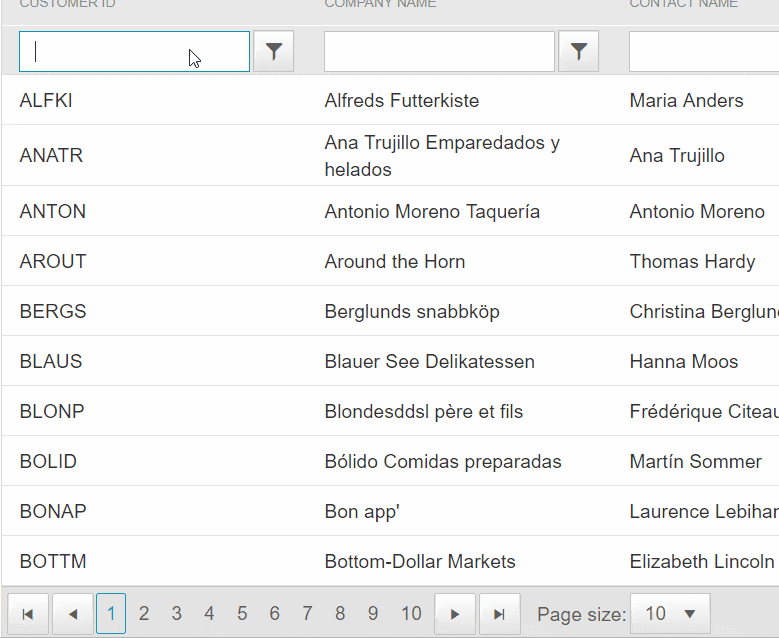Go to the next page

(455, 614)
